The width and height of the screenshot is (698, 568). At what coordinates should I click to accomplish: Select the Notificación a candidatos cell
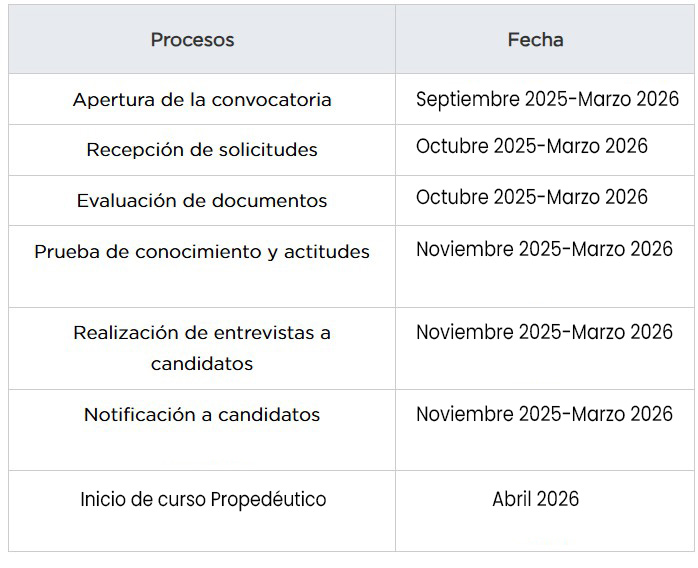202,430
